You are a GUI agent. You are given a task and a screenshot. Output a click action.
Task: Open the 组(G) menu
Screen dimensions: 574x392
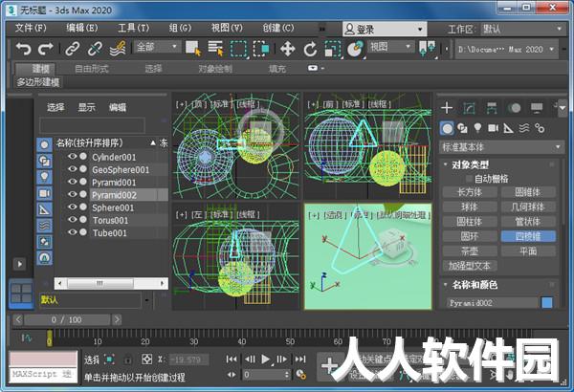(x=180, y=28)
